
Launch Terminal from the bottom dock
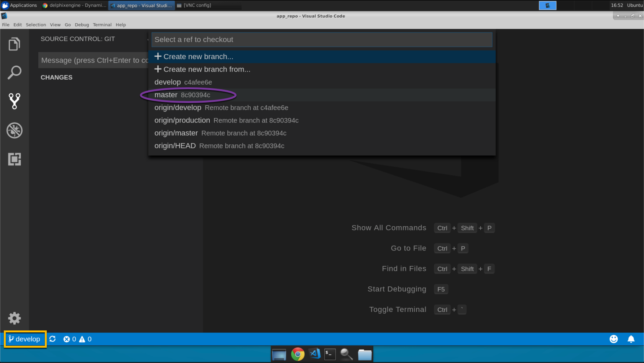pos(330,354)
